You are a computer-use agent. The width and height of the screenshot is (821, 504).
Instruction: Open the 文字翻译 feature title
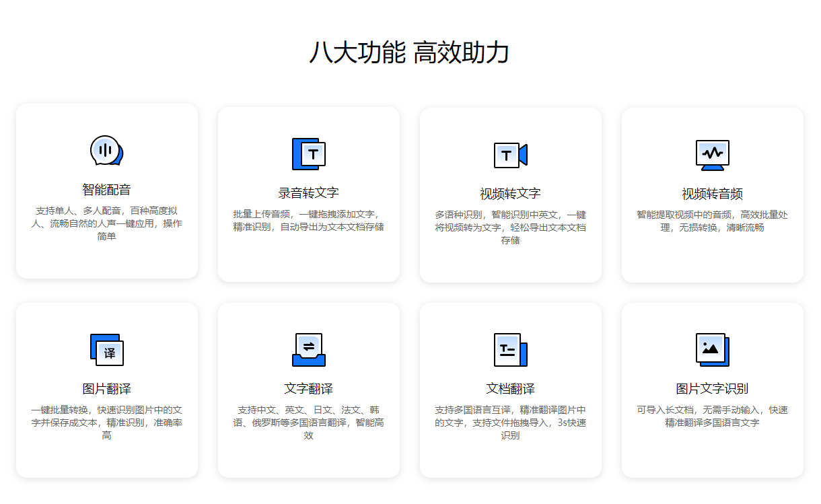click(309, 389)
